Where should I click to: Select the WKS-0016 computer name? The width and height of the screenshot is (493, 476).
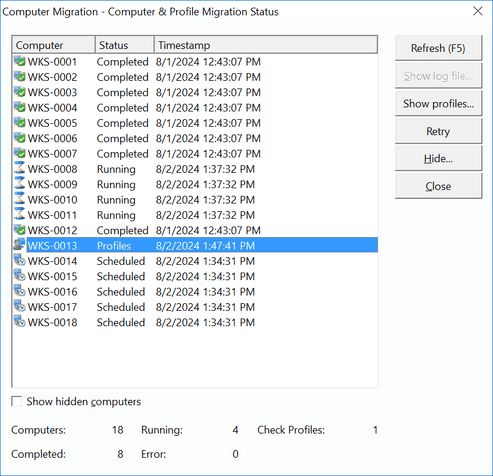[x=52, y=292]
